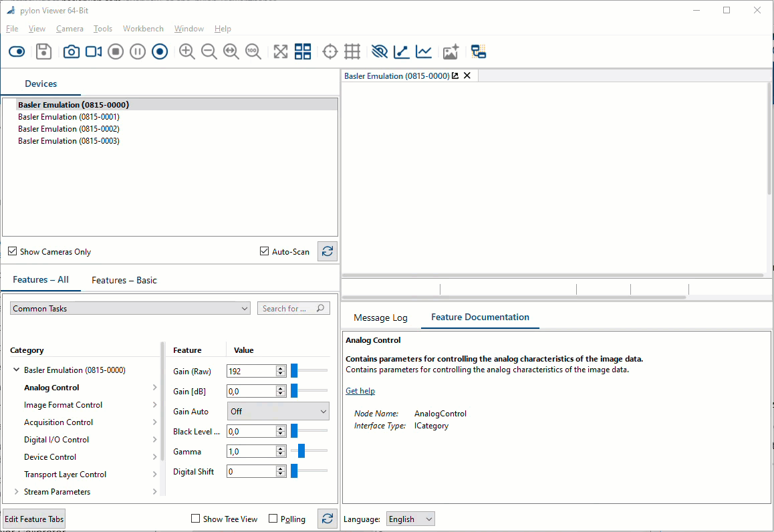Viewport: 774px width, 532px height.
Task: Start Continuous Shot with the video camera icon
Action: (94, 51)
